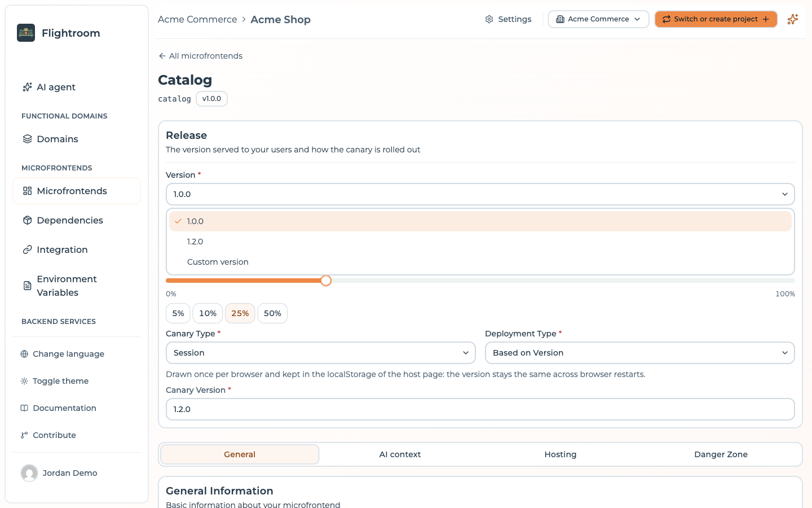812x508 pixels.
Task: Click the sparkle AI icon top right
Action: click(x=793, y=19)
